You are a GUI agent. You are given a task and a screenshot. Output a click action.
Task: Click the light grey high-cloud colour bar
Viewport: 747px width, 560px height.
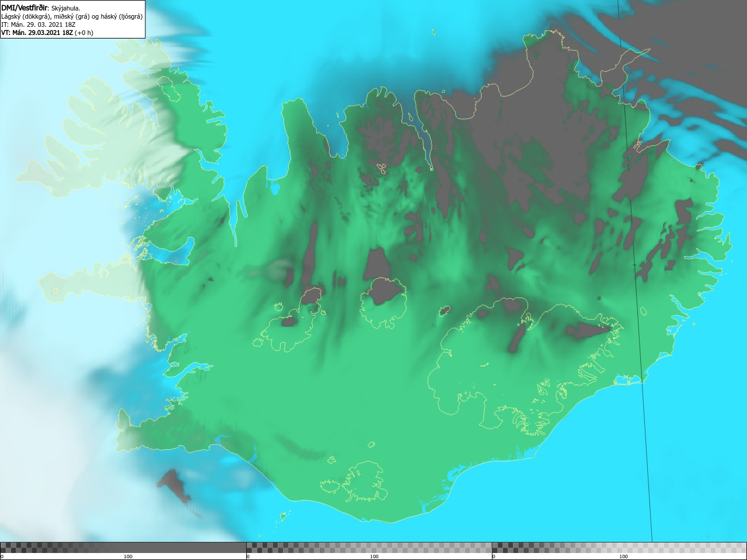pos(619,548)
